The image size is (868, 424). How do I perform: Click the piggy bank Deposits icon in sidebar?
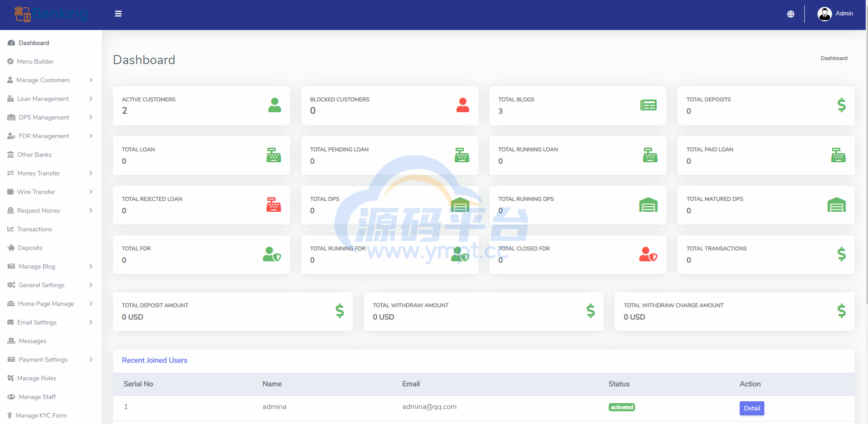click(11, 248)
